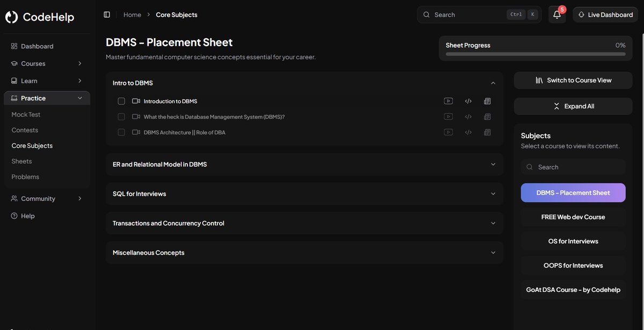Click the Sheet Progress bar
Image resolution: width=644 pixels, height=330 pixels.
point(536,54)
